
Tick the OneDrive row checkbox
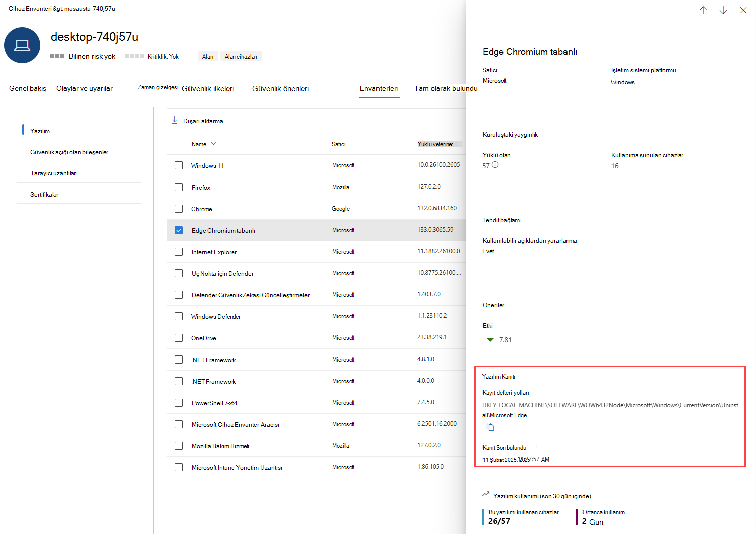(x=179, y=338)
